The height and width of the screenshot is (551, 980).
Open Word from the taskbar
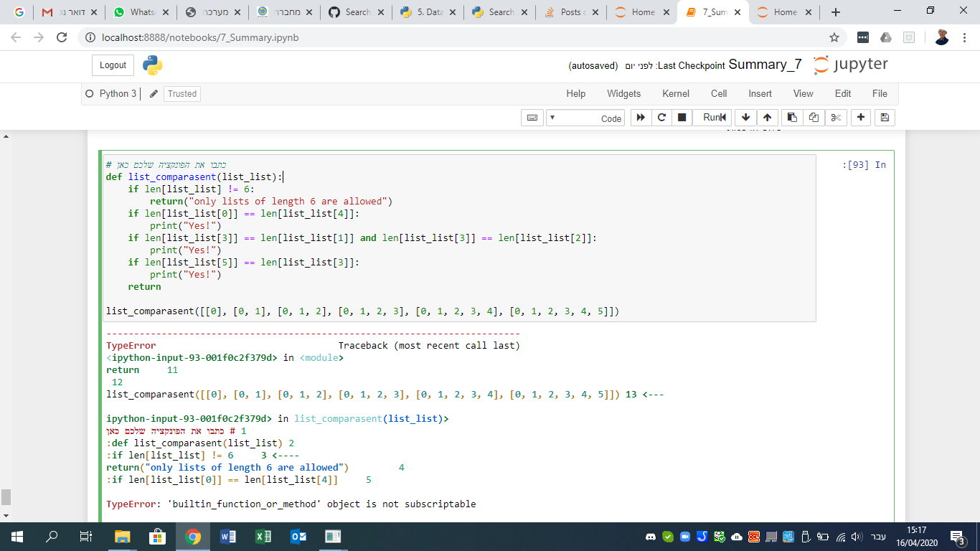228,536
